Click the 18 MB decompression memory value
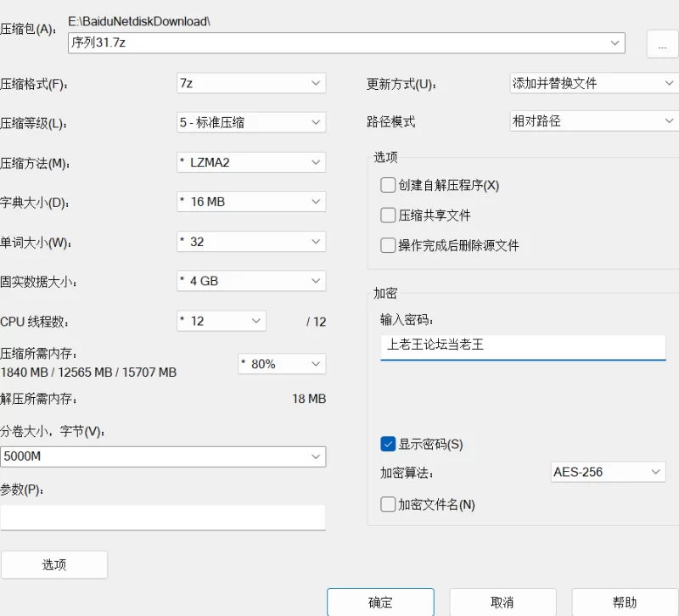 coord(309,399)
